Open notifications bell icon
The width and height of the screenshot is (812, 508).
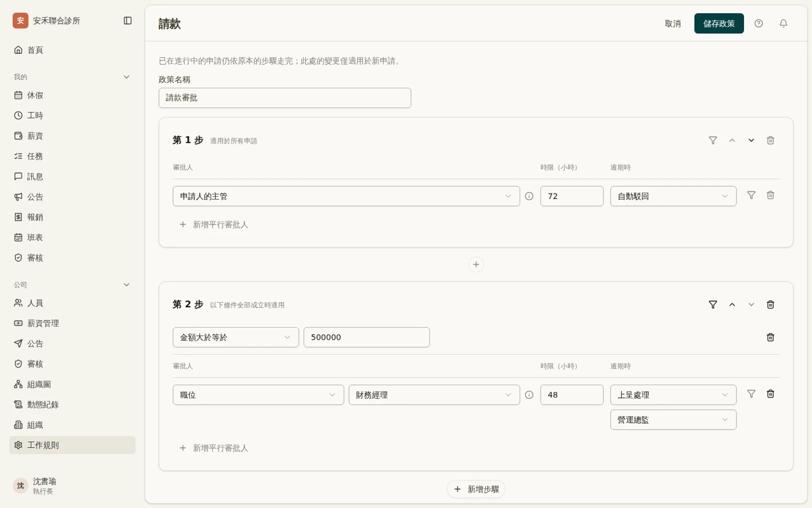tap(784, 23)
